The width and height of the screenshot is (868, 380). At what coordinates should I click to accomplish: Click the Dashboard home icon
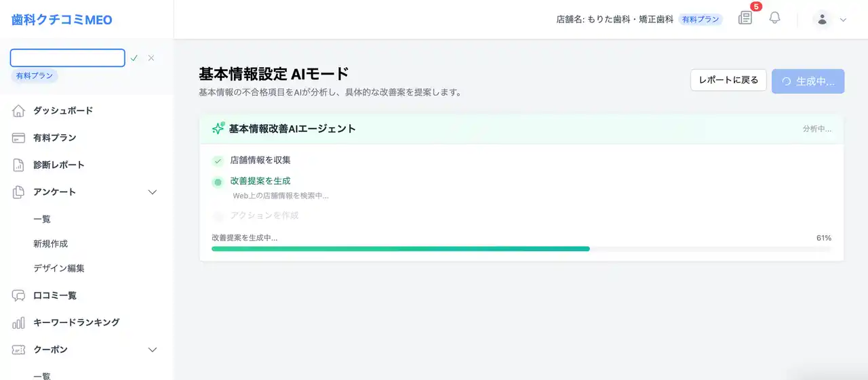(19, 111)
